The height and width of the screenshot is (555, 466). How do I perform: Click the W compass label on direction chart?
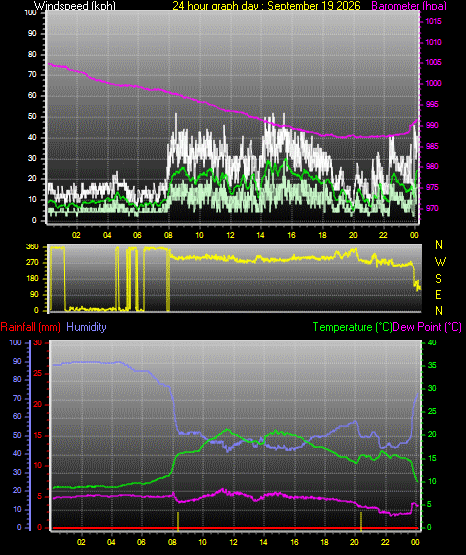[x=440, y=262]
